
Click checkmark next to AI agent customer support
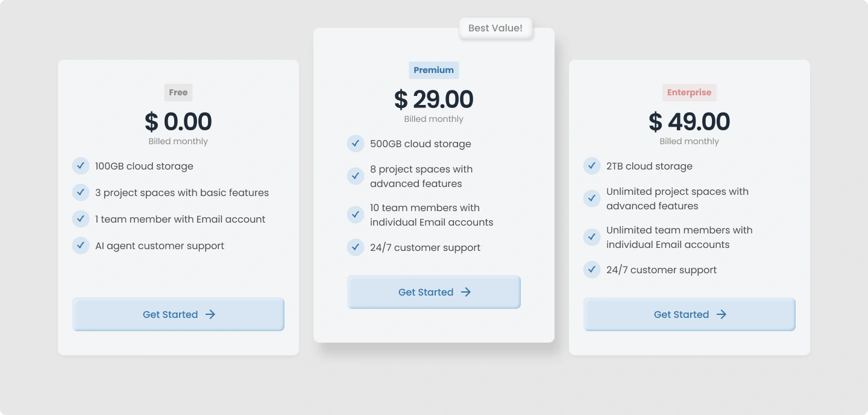[x=81, y=246]
